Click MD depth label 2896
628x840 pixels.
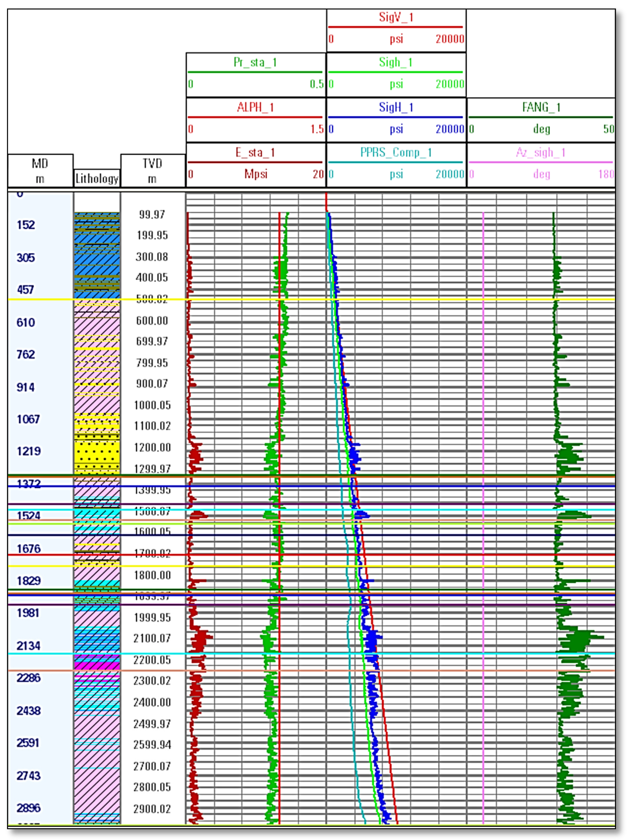click(28, 808)
